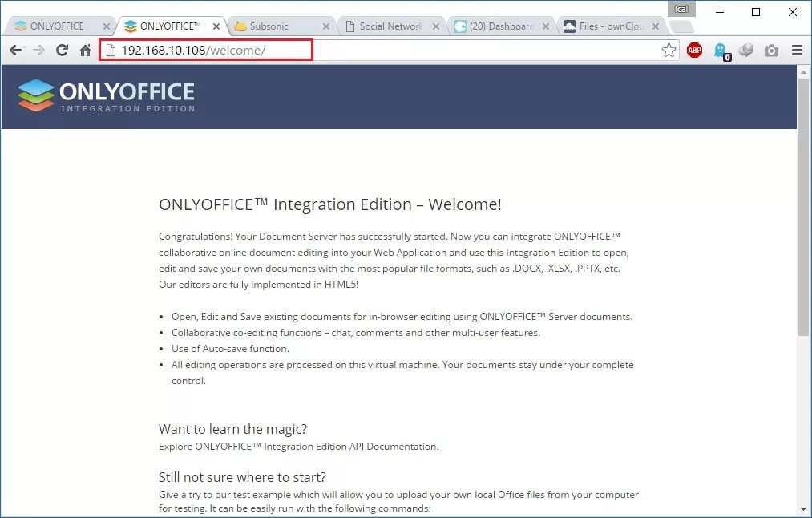The width and height of the screenshot is (812, 518).
Task: Close the Subsonic tab
Action: pyautogui.click(x=325, y=26)
